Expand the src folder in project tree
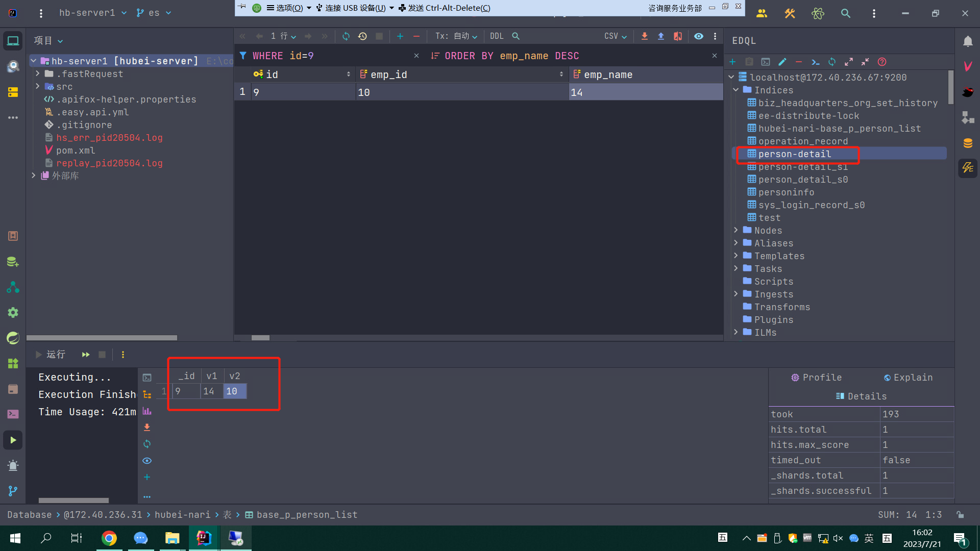The height and width of the screenshot is (551, 980). click(x=37, y=87)
